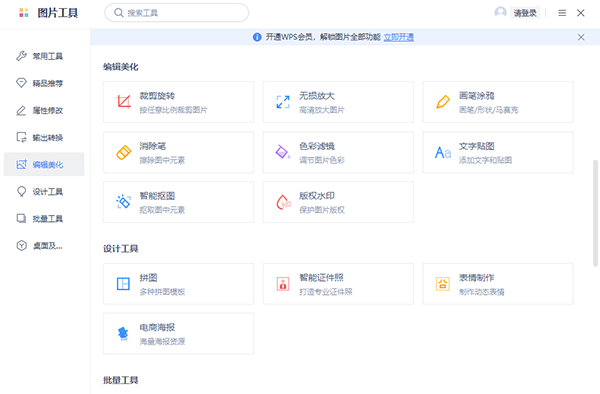
Task: Click description 添加文字和贴图
Action: click(x=485, y=160)
